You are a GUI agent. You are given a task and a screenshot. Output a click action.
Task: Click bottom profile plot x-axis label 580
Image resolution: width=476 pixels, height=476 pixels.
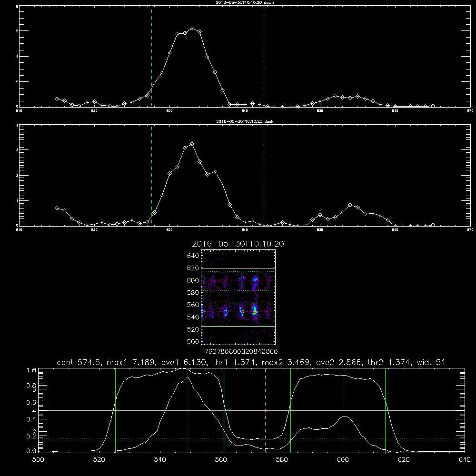click(x=282, y=460)
